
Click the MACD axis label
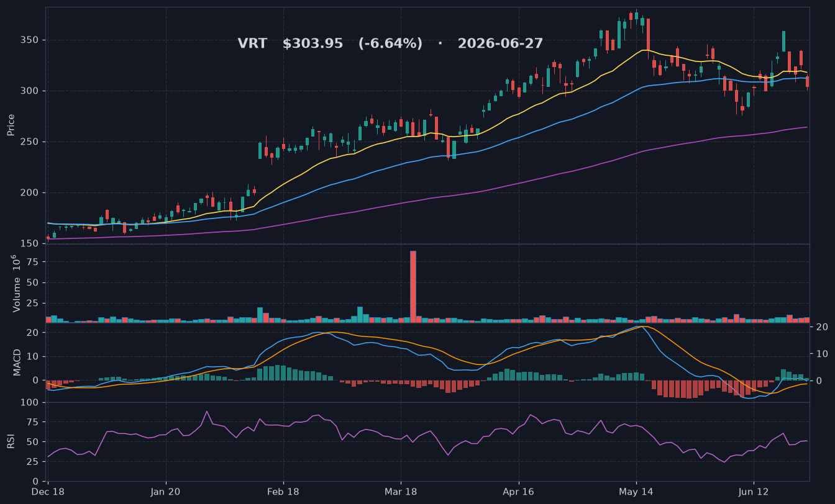click(17, 362)
